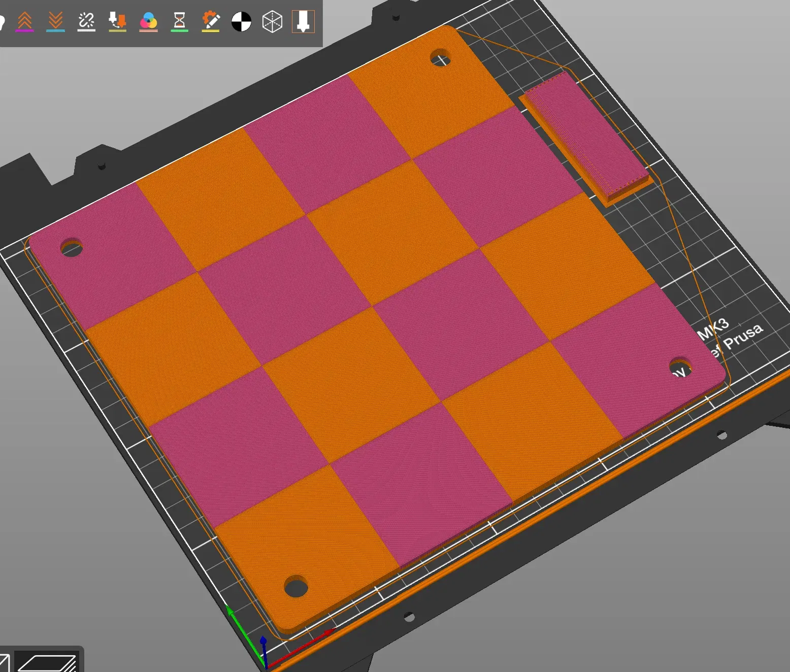Click the orange gear with pencil icon
The height and width of the screenshot is (672, 790).
click(x=210, y=21)
